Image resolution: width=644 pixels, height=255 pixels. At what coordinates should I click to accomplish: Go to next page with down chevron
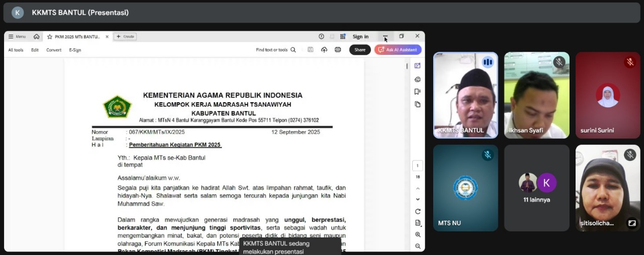pos(418,199)
